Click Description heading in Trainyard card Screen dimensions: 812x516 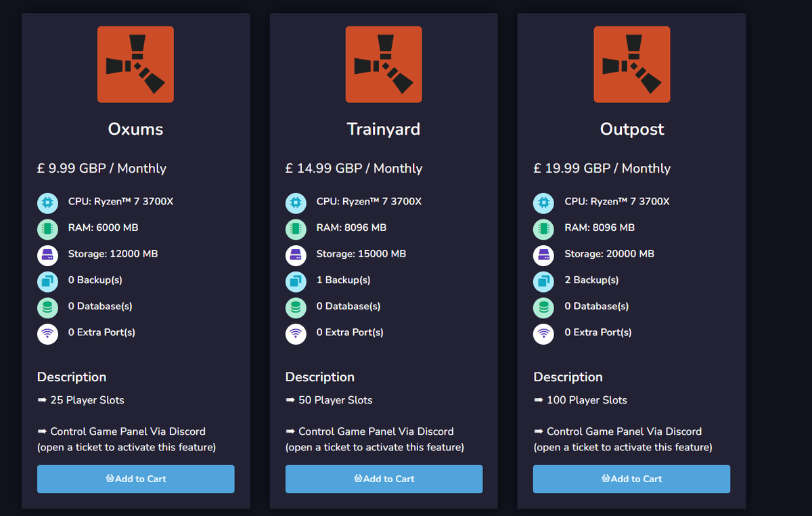tap(320, 377)
